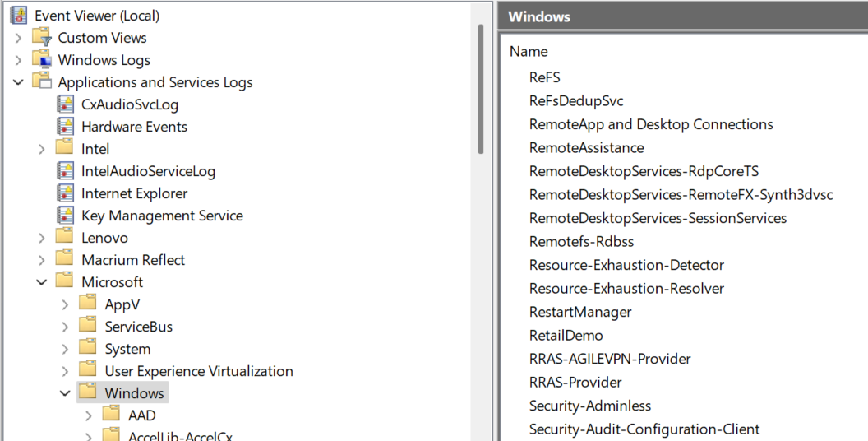Click the System folder icon
The image size is (868, 441).
(x=88, y=347)
